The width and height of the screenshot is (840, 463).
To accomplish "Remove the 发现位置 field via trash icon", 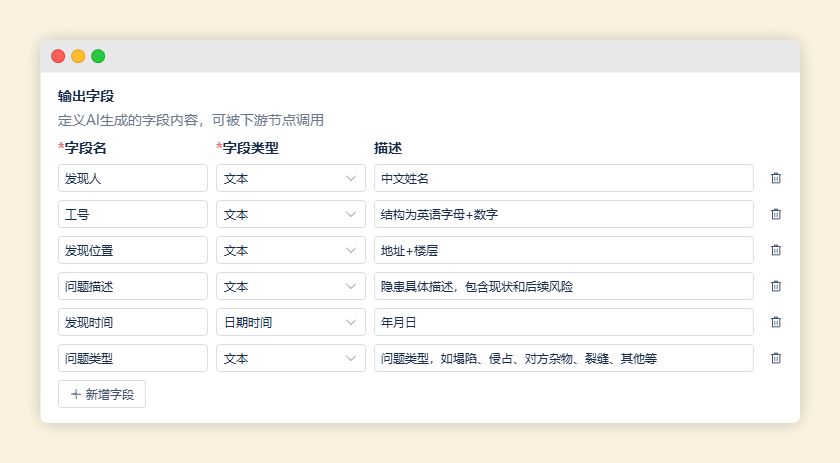I will 775,250.
